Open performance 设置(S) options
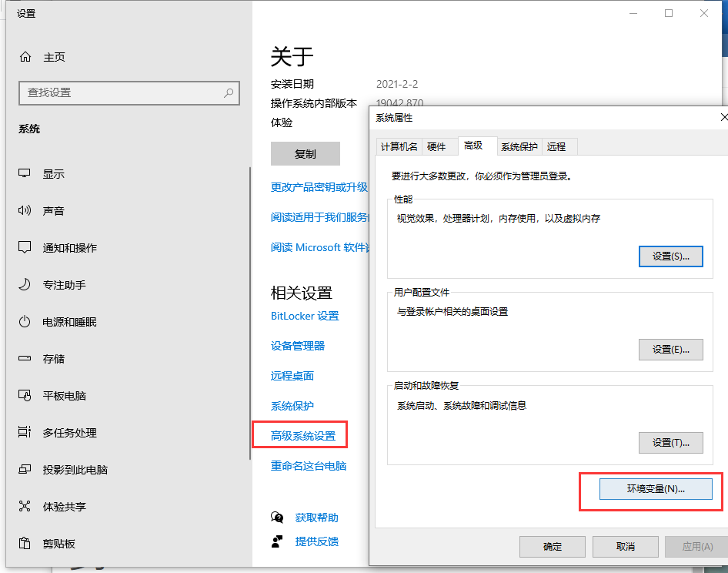This screenshot has height=573, width=728. tap(670, 256)
